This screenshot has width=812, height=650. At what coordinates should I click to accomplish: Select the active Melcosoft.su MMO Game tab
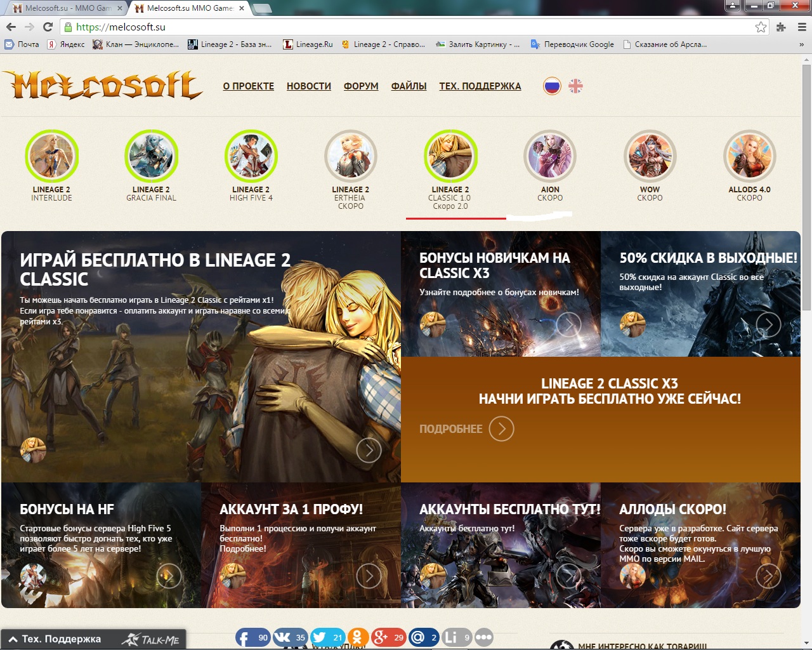[x=190, y=8]
